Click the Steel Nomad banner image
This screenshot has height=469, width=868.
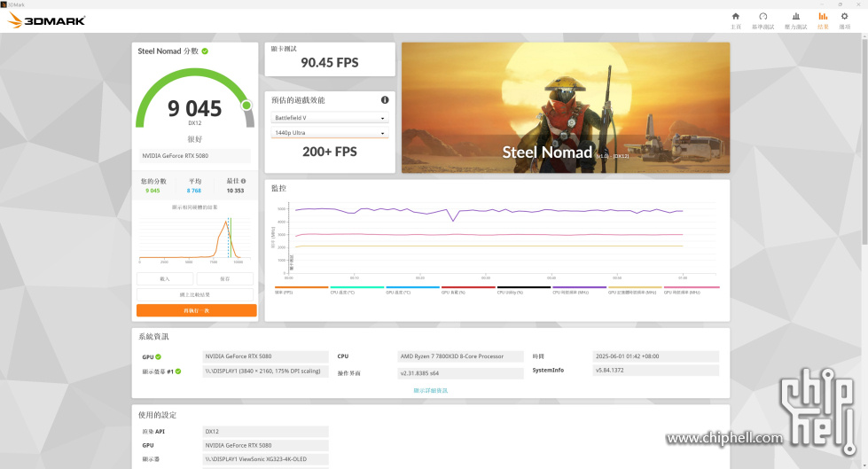(565, 107)
